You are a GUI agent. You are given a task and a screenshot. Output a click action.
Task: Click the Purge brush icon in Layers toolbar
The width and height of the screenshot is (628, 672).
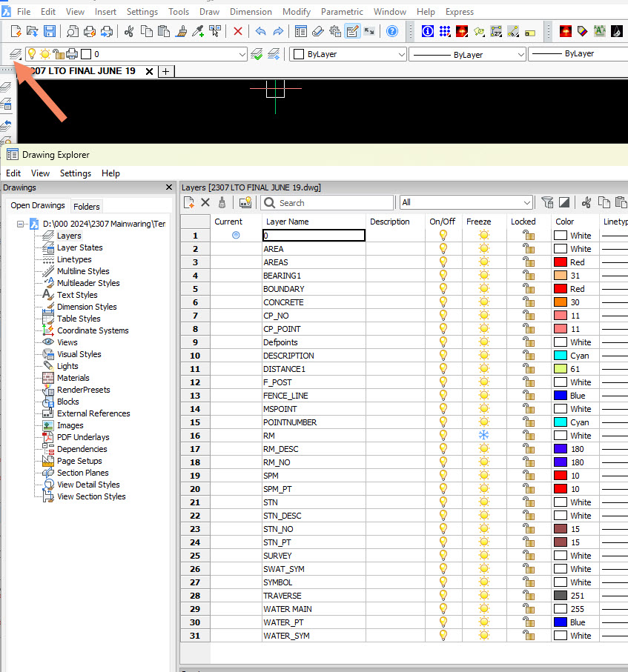click(222, 203)
